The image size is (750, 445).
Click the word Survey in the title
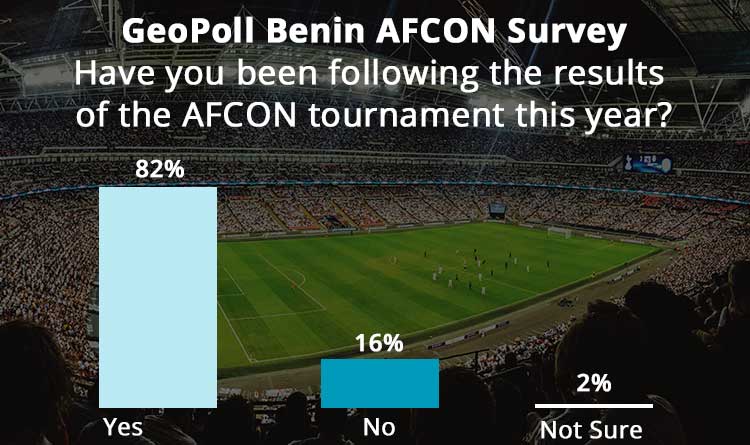pos(570,31)
